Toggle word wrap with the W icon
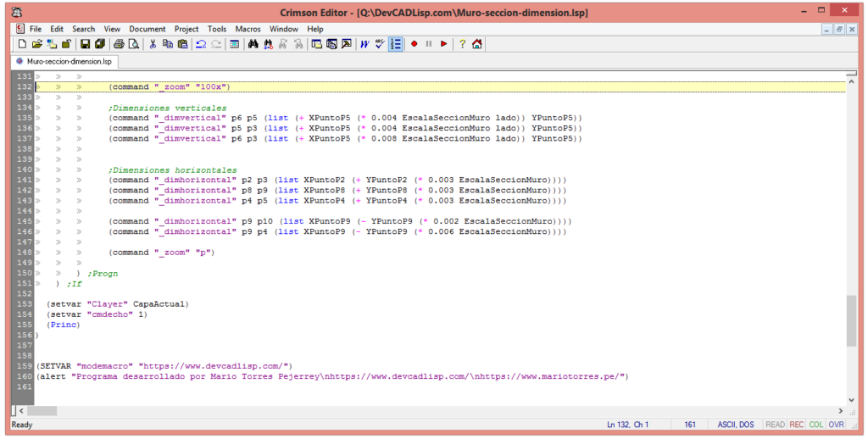 pos(364,44)
